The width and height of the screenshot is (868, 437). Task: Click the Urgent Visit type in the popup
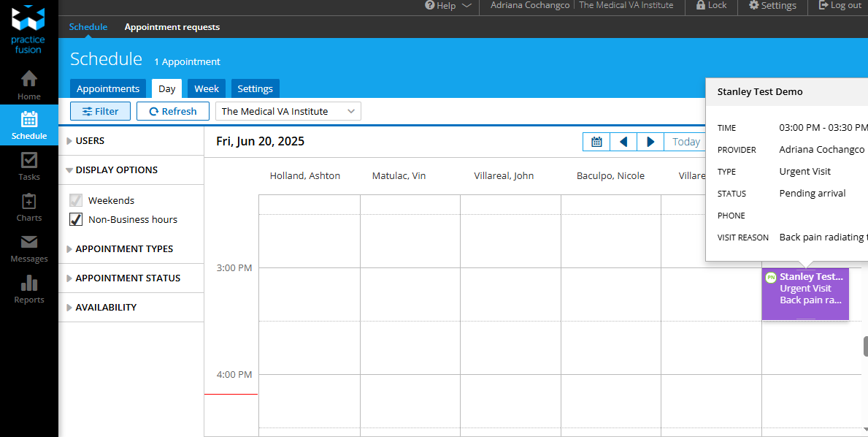(x=805, y=171)
